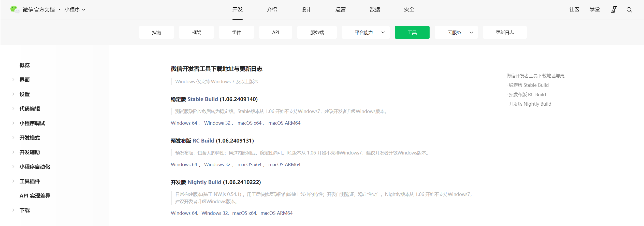Expand the 云服务 dropdown
Screen dimensions: 644x226
[x=456, y=32]
